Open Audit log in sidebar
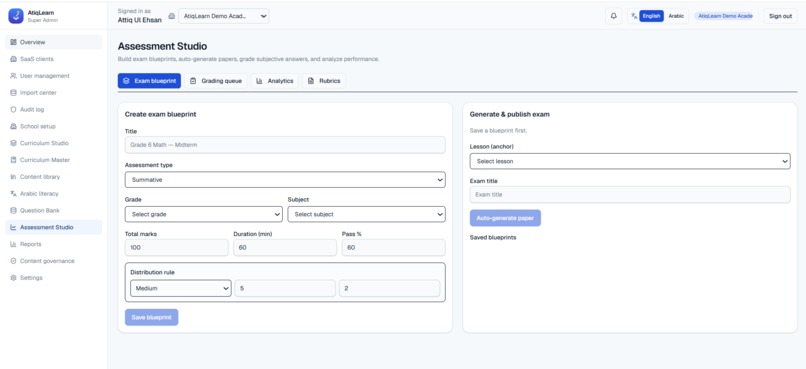The image size is (806, 369). (x=53, y=109)
